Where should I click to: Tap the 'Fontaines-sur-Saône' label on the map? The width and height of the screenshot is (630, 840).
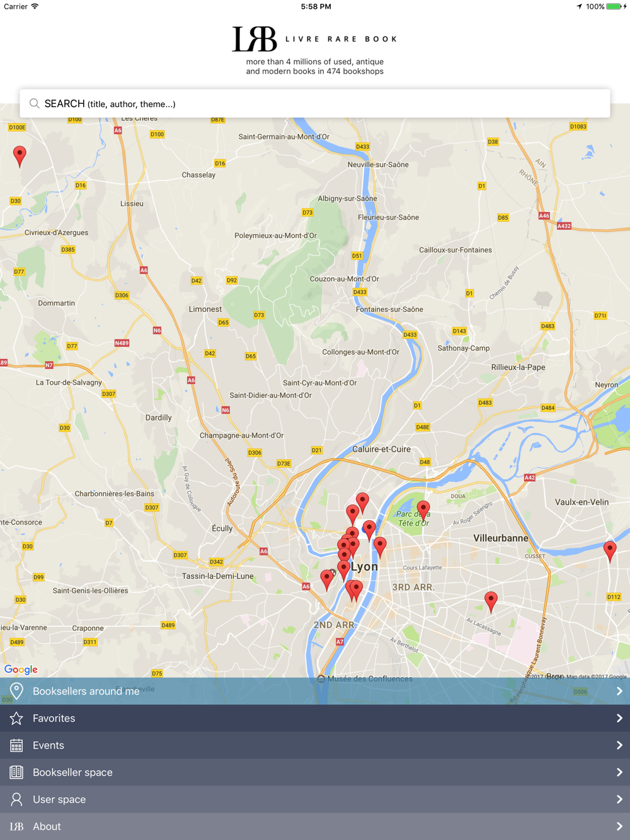(x=389, y=309)
